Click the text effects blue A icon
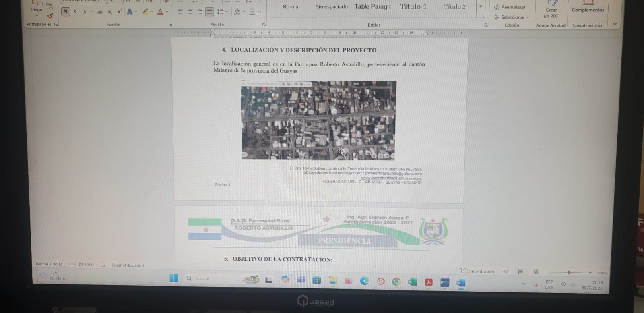The image size is (644, 313). pos(130,12)
